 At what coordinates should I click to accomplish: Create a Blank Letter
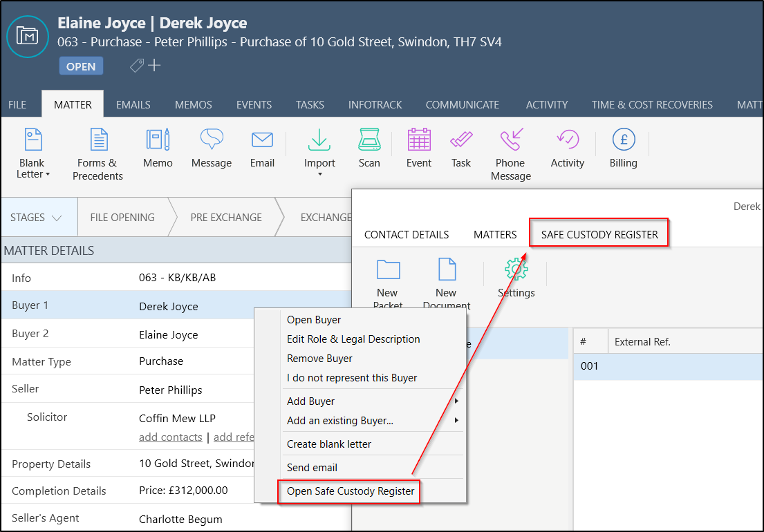[x=32, y=153]
